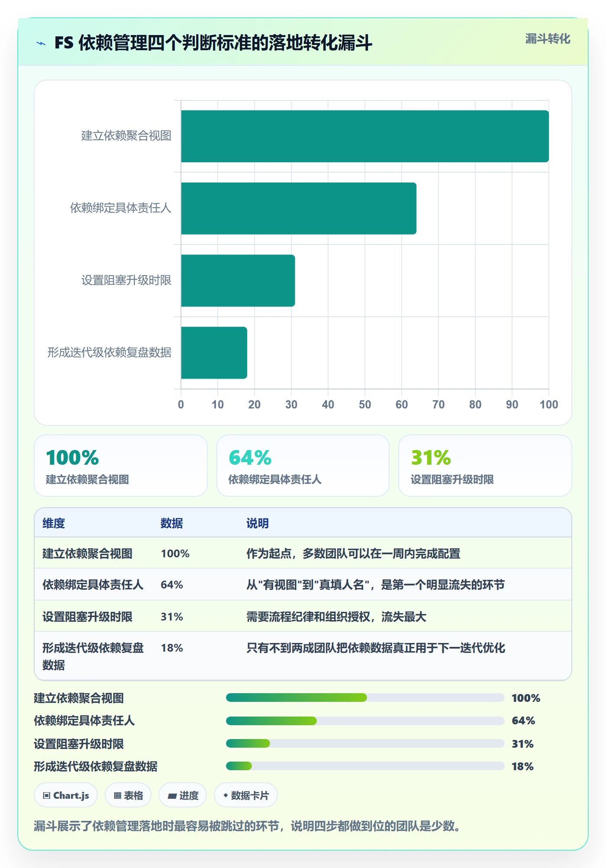Click the x-axis tick label 0
This screenshot has width=606, height=868.
tap(181, 405)
